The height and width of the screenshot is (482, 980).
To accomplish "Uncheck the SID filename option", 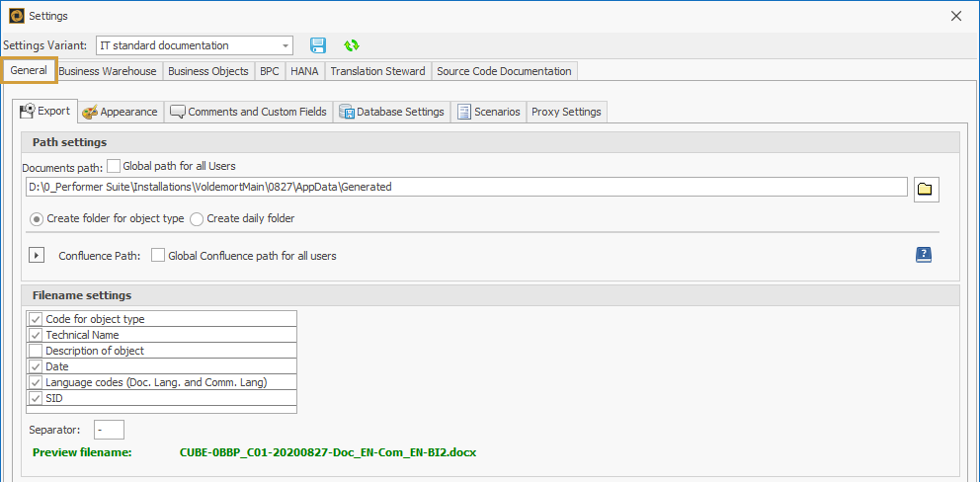I will point(37,398).
